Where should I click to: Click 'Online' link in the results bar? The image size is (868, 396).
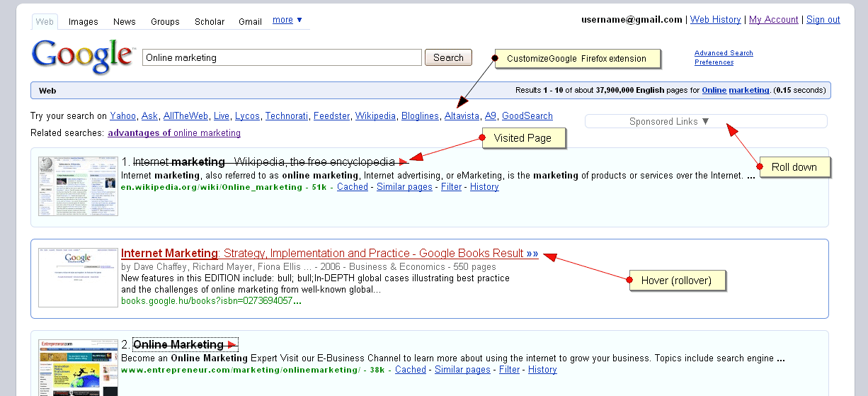coord(714,90)
